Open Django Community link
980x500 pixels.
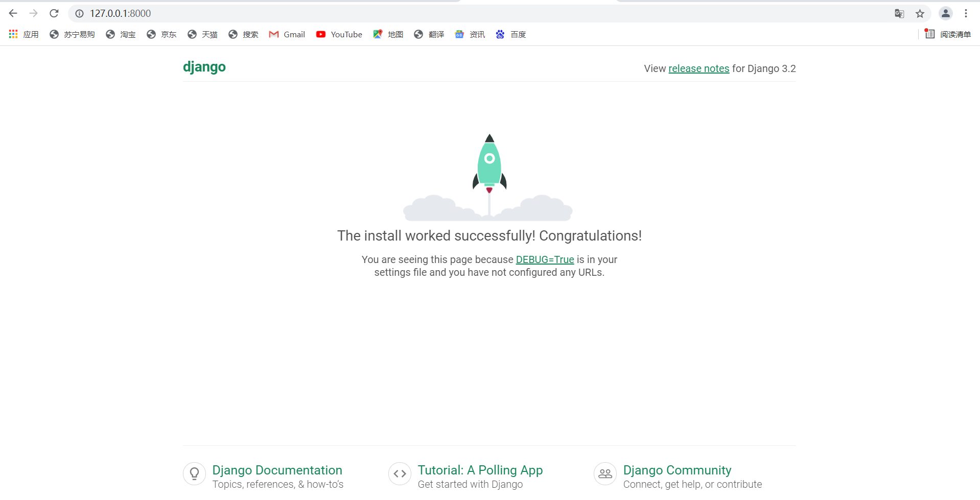point(677,470)
